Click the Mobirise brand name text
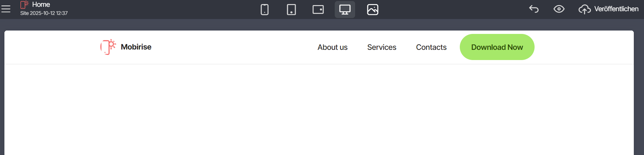The image size is (644, 155). click(x=136, y=47)
